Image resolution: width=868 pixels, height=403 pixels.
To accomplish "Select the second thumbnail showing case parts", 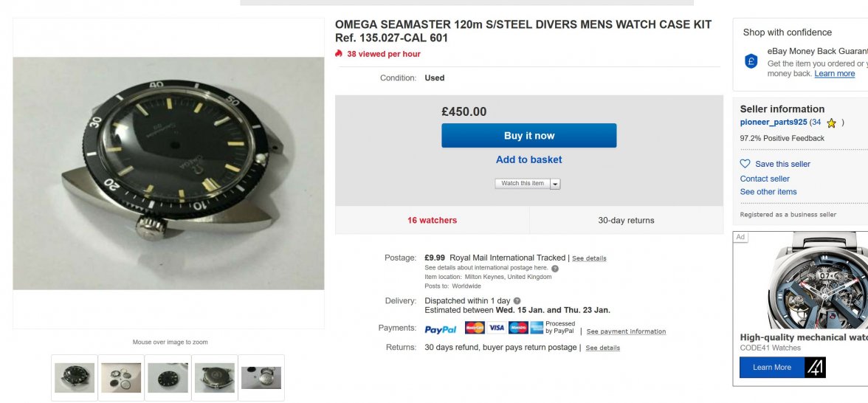I will click(121, 378).
